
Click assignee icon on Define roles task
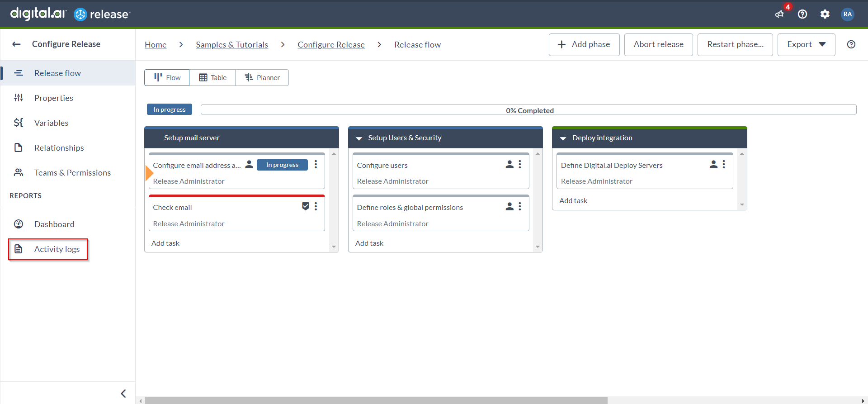click(509, 207)
